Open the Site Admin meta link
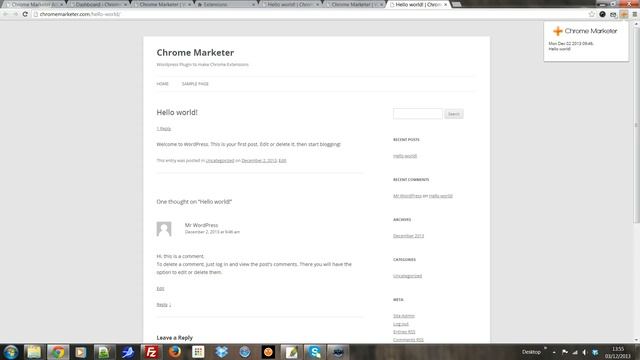 (x=404, y=316)
